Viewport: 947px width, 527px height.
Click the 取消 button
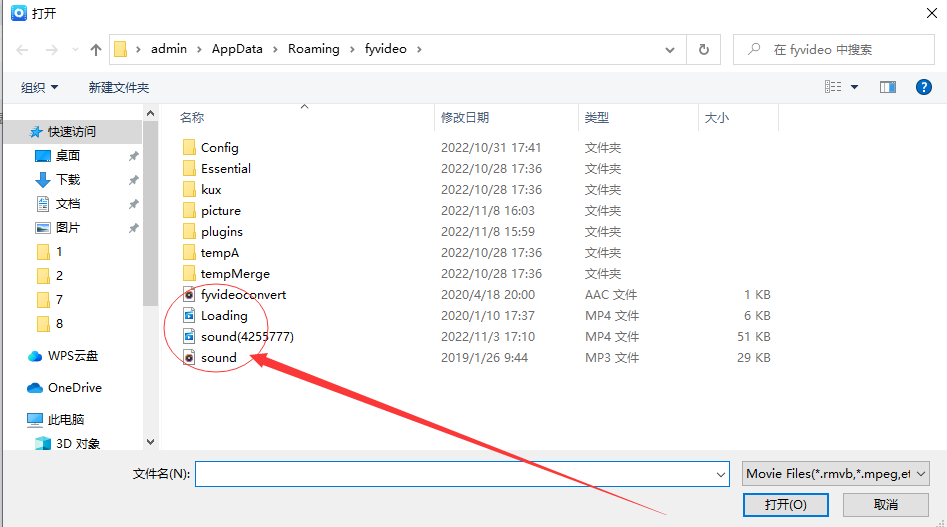point(885,505)
